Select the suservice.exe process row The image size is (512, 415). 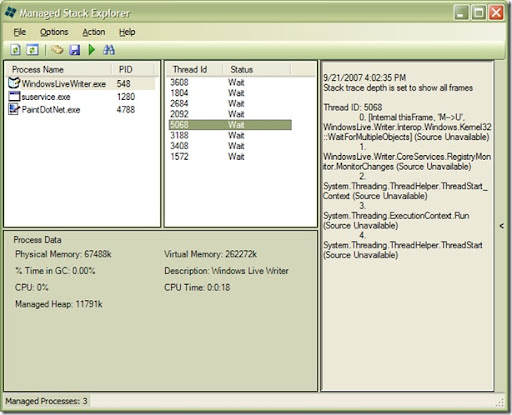pos(81,97)
